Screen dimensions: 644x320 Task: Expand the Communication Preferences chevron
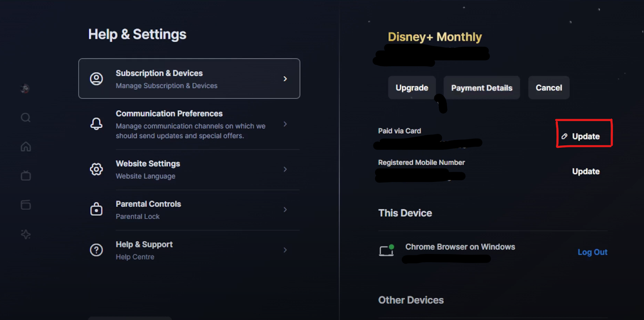click(x=285, y=124)
